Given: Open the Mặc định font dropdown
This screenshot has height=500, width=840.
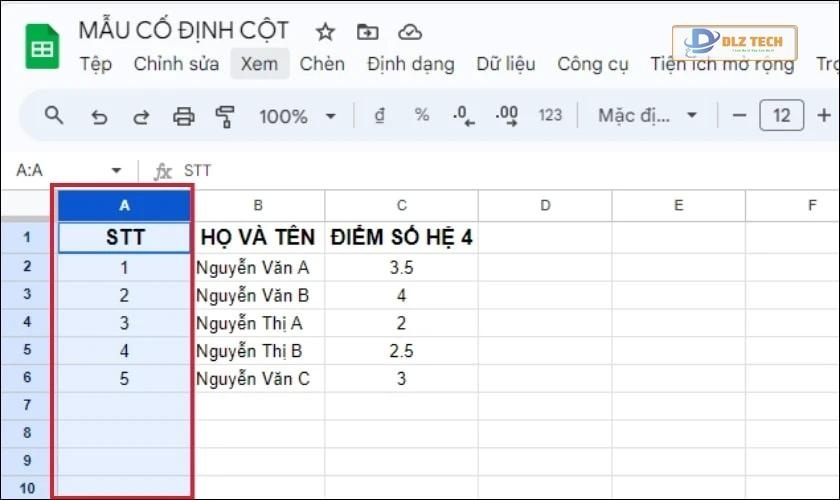Looking at the screenshot, I should coord(647,115).
